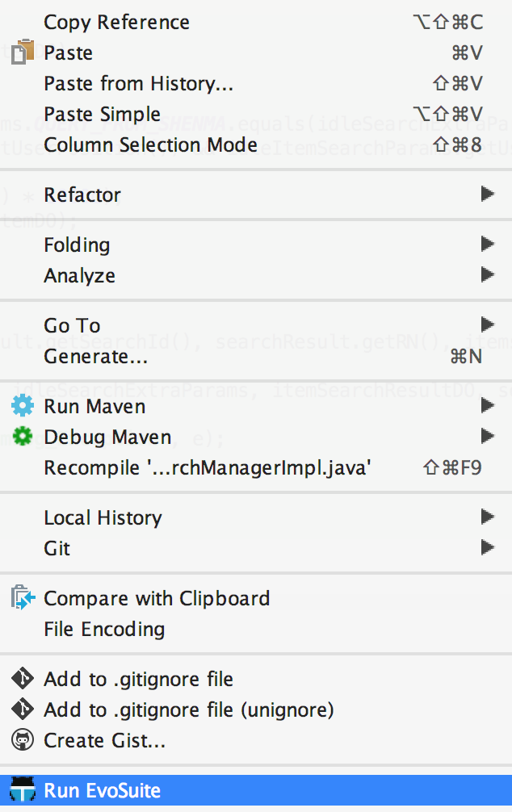Click the EvoSuite icon
512x812 pixels.
pyautogui.click(x=23, y=791)
